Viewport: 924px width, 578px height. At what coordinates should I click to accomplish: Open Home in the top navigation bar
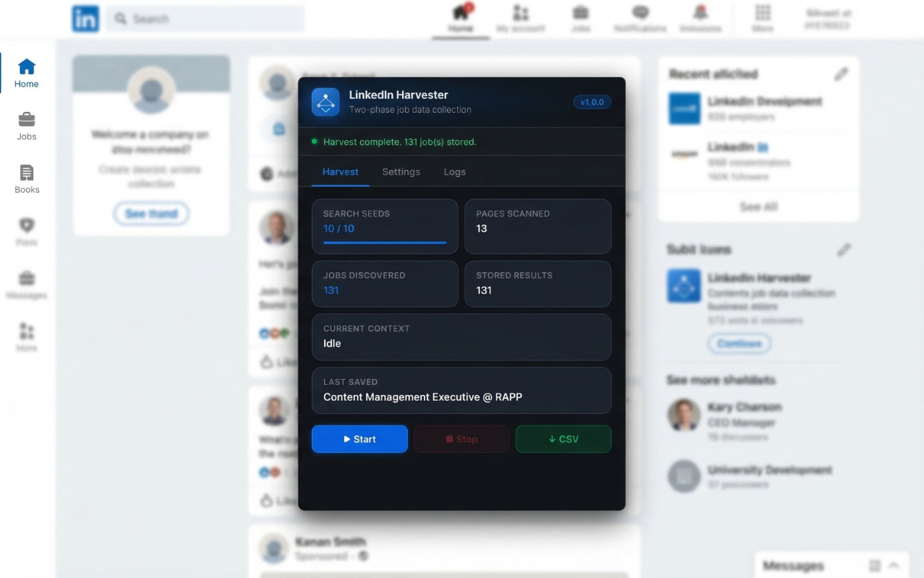click(x=461, y=19)
